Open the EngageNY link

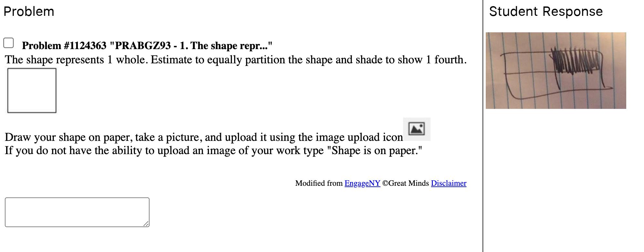click(x=362, y=183)
